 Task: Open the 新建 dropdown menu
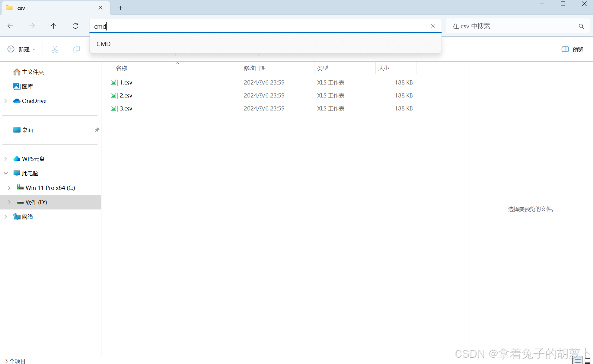point(21,49)
